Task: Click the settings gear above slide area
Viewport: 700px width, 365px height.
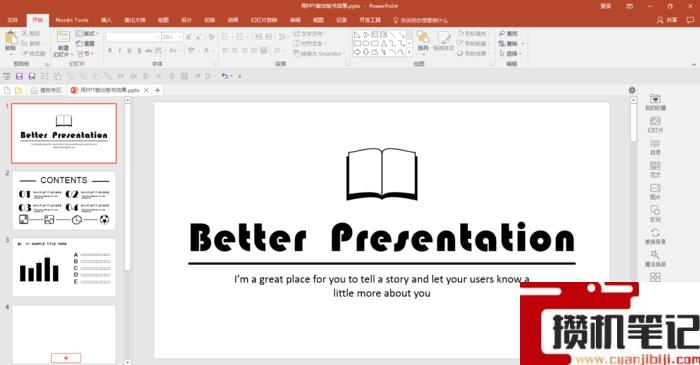Action: point(632,90)
